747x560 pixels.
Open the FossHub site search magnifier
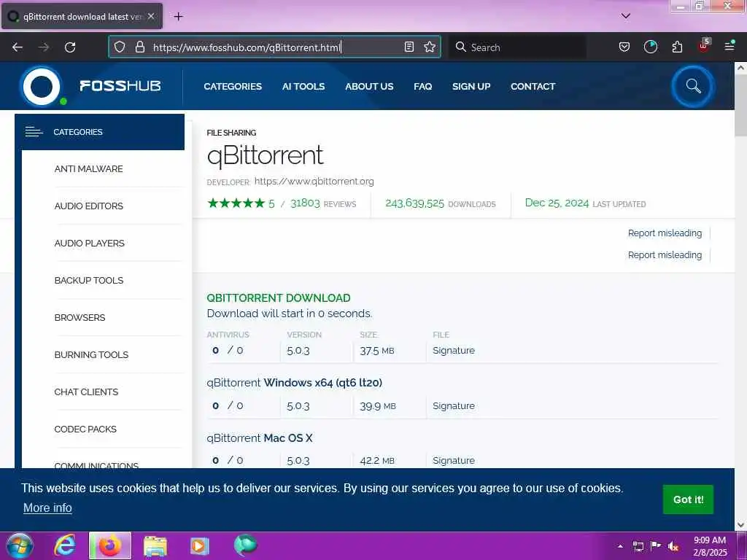[693, 86]
